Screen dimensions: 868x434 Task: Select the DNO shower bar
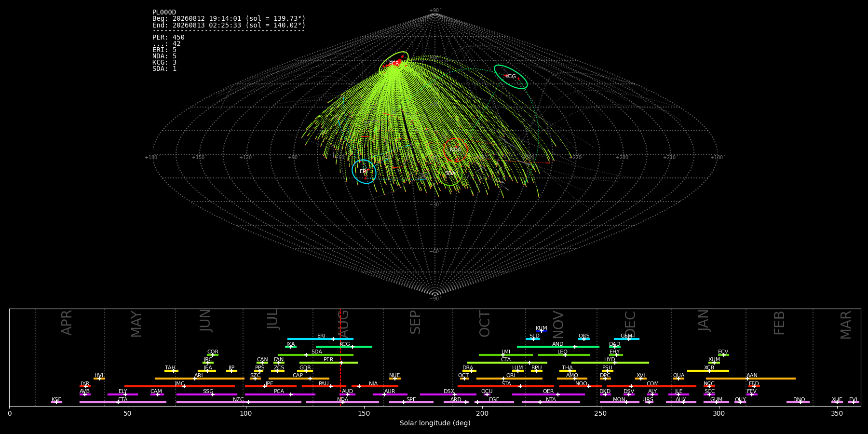(798, 402)
